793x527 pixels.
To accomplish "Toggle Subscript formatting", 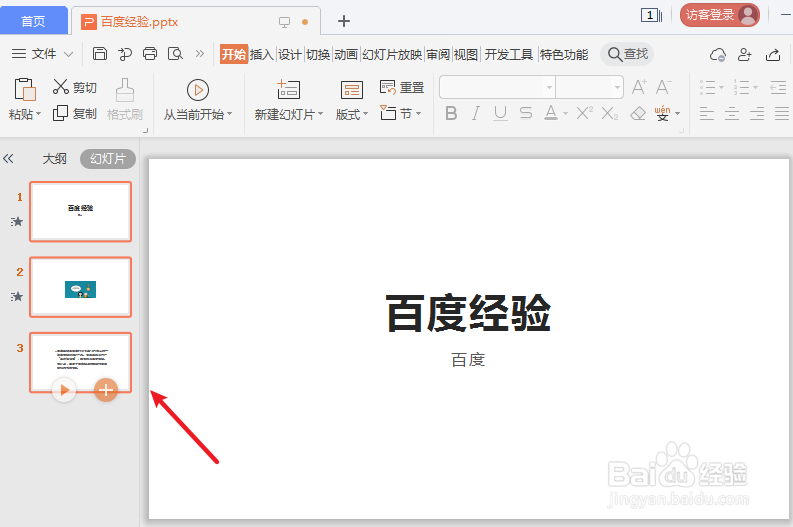I will click(609, 113).
